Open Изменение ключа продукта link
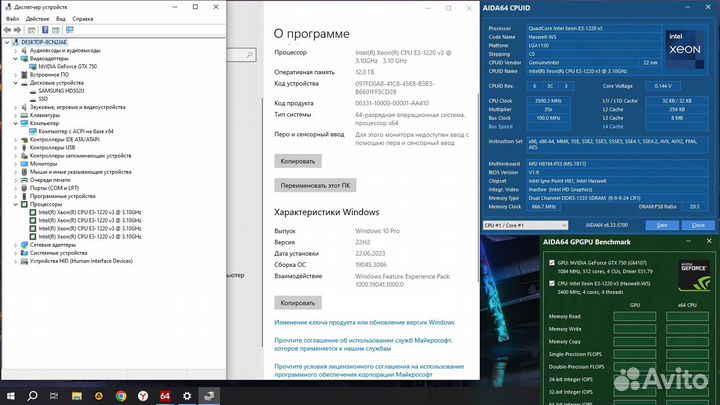This screenshot has width=720, height=405. pos(364,322)
